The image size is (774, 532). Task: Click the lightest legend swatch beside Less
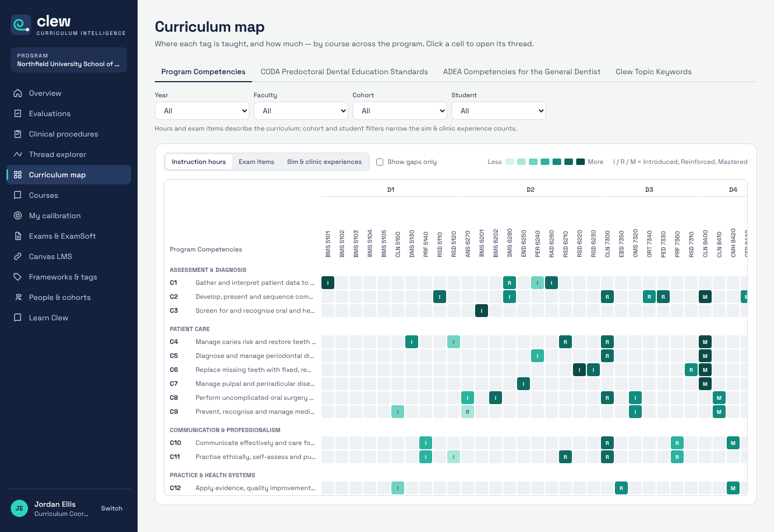point(510,162)
